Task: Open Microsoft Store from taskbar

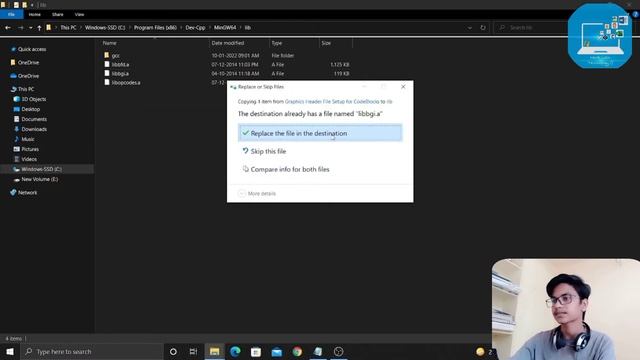Action: coord(256,351)
